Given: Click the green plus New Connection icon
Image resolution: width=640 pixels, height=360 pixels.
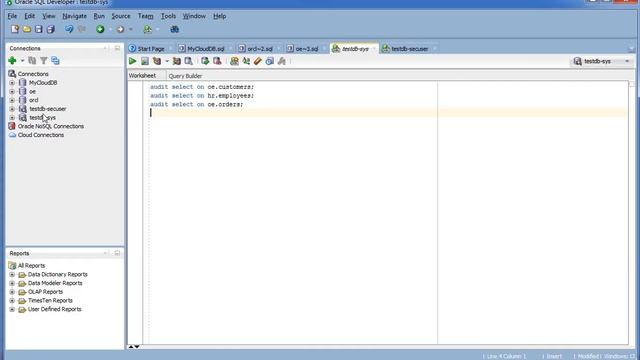Looking at the screenshot, I should [12, 60].
